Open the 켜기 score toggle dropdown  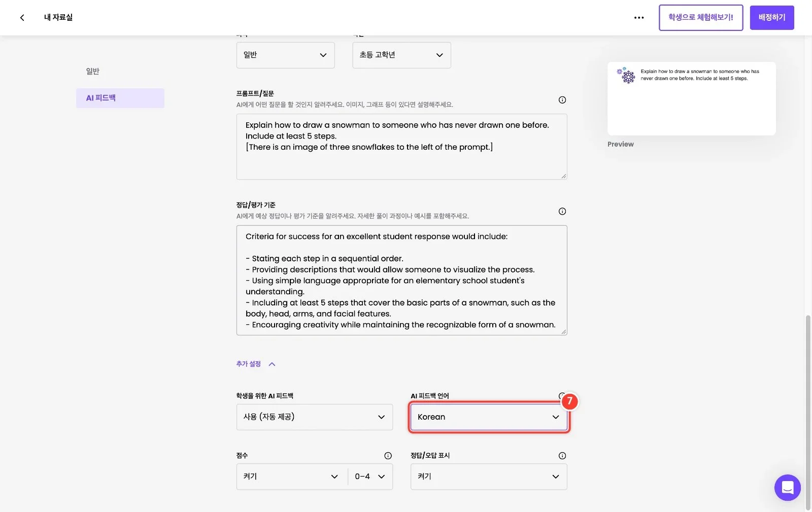click(x=292, y=476)
